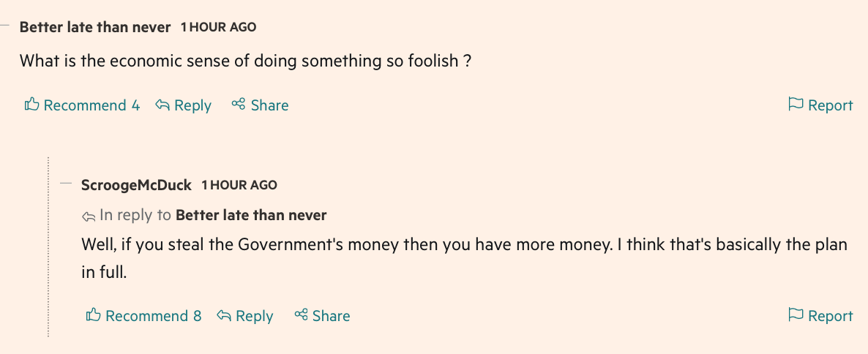
Task: Report ScroogeMcDuck's comment via 'Report' text
Action: tap(831, 316)
